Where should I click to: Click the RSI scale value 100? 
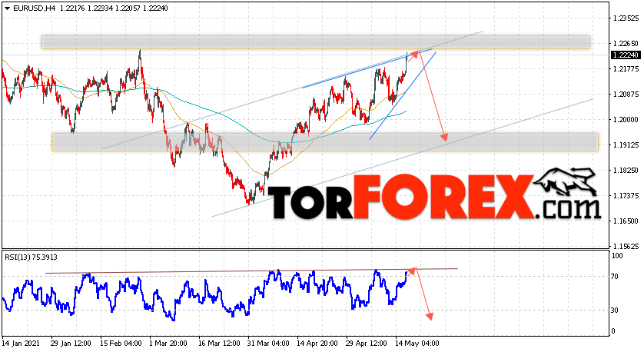(617, 255)
